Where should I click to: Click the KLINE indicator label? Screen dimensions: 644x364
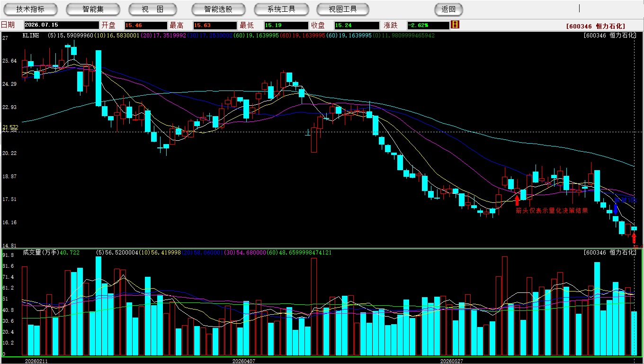point(31,35)
